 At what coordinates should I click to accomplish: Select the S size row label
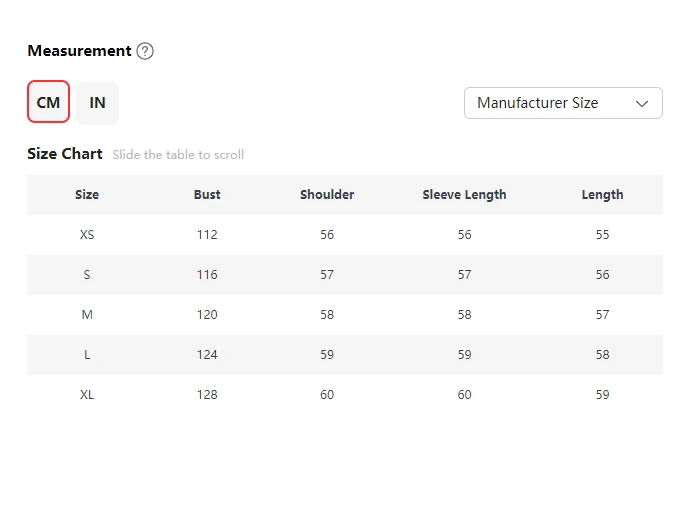point(87,275)
